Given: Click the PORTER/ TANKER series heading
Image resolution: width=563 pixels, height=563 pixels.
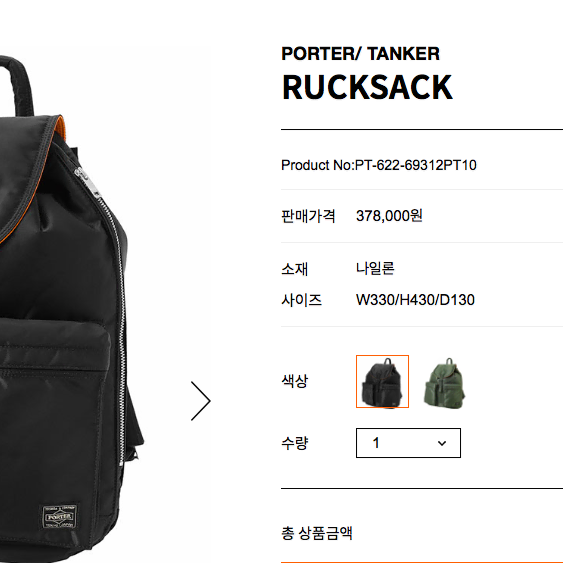Looking at the screenshot, I should 360,54.
